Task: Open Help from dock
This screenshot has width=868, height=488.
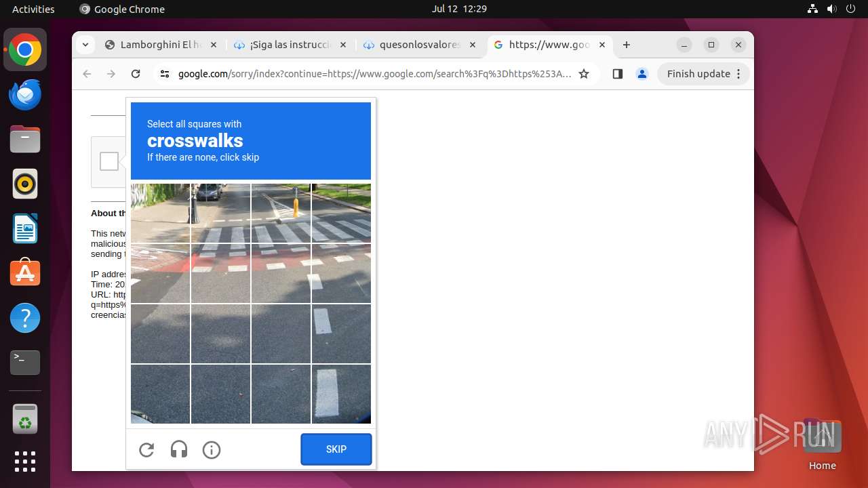Action: [x=25, y=318]
